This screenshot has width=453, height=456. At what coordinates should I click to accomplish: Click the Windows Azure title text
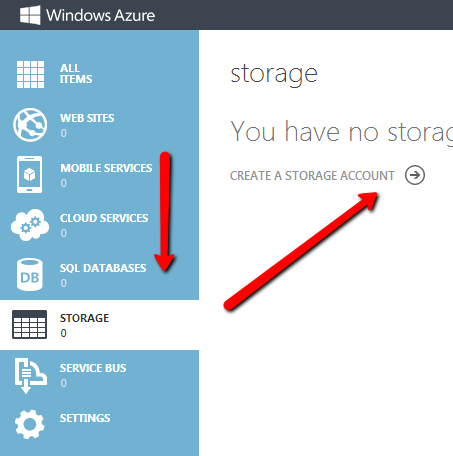click(100, 15)
